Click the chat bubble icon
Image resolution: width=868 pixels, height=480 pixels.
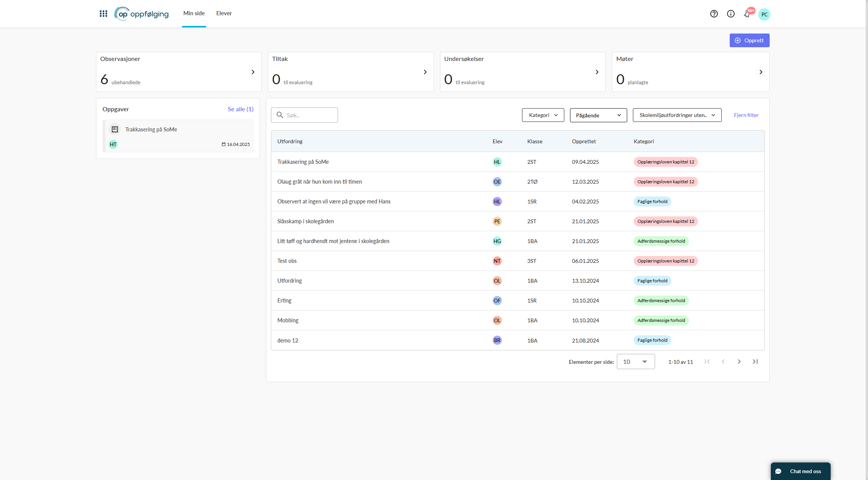pos(778,471)
